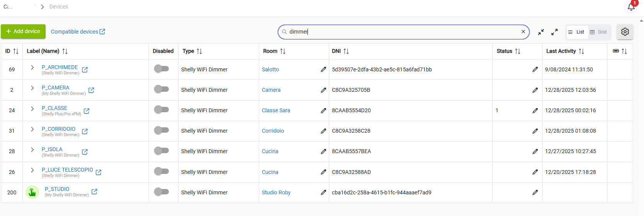Click the Add device button
The height and width of the screenshot is (216, 644).
click(x=23, y=32)
